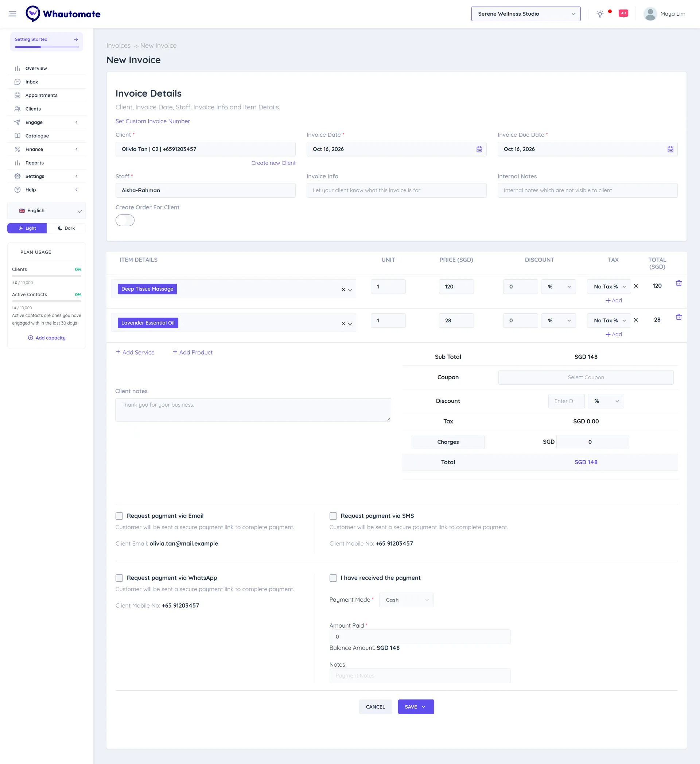Delete the Deep Tissue Massage row
Image resolution: width=700 pixels, height=764 pixels.
click(678, 283)
